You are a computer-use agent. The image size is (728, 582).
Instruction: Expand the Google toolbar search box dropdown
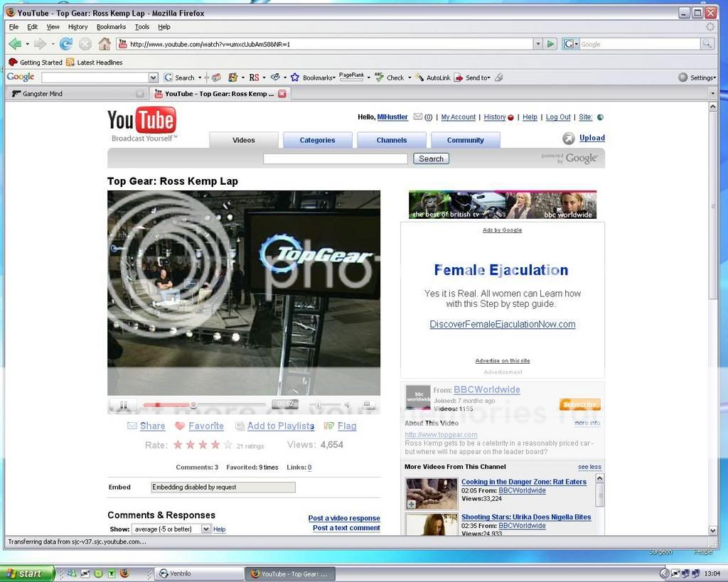pos(154,77)
